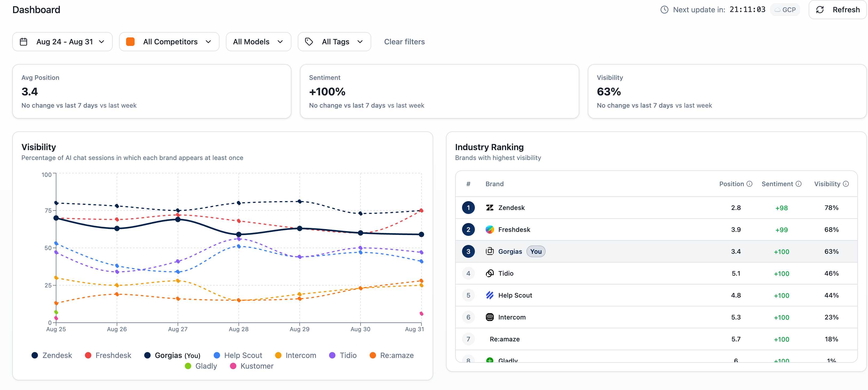Open the Sentiment summary card
This screenshot has height=390, width=868.
[439, 91]
